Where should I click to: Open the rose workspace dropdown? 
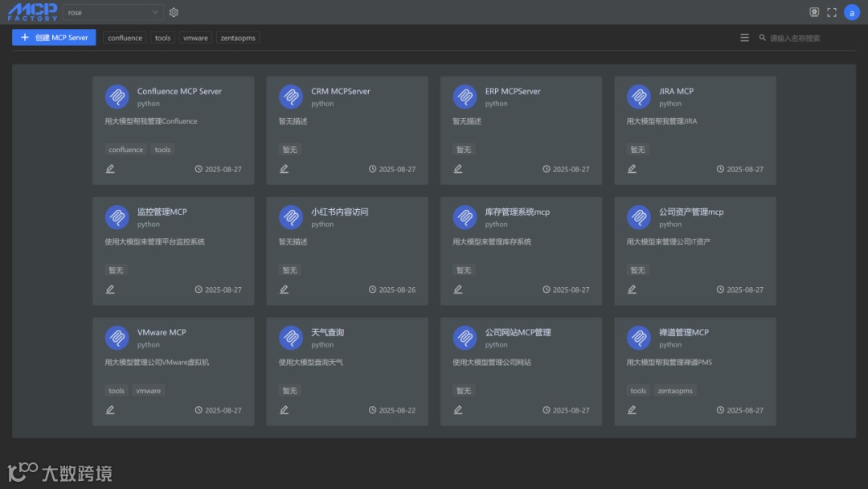click(x=113, y=12)
